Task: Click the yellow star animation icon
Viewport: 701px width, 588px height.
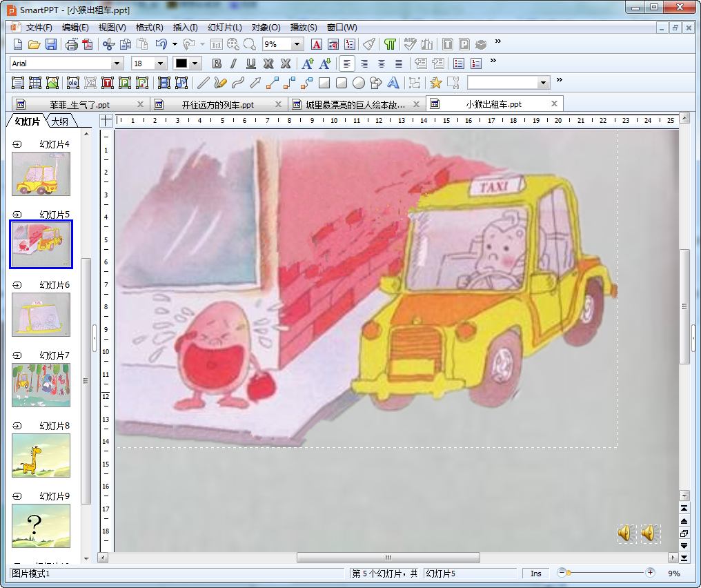Action: tap(435, 83)
